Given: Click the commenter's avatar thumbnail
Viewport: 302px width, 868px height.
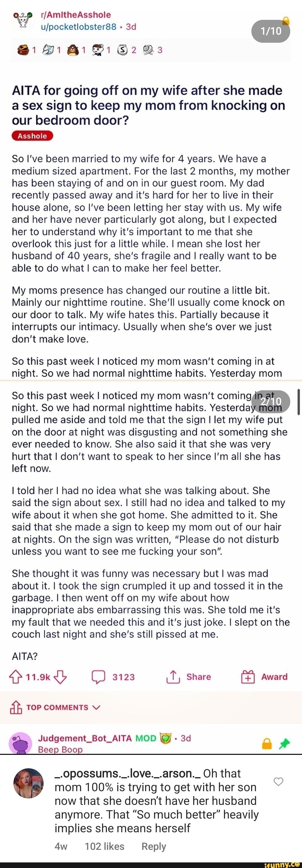Looking at the screenshot, I should click(28, 783).
